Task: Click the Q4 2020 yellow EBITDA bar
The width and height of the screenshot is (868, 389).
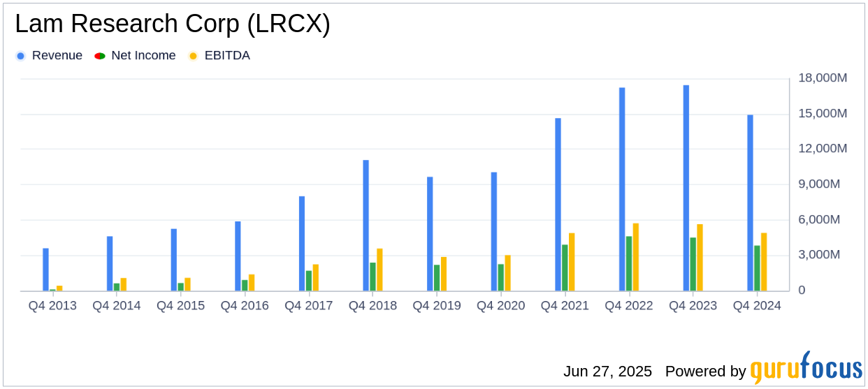Action: click(508, 273)
